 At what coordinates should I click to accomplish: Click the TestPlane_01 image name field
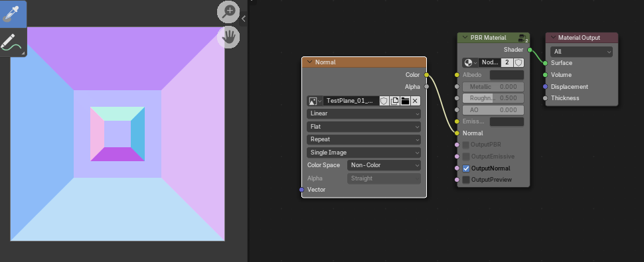(x=351, y=101)
